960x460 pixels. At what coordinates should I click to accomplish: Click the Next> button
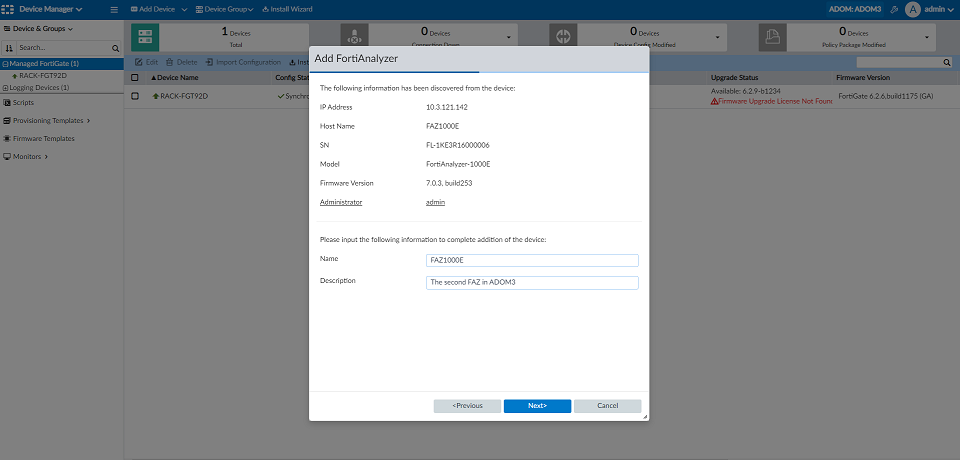[537, 406]
